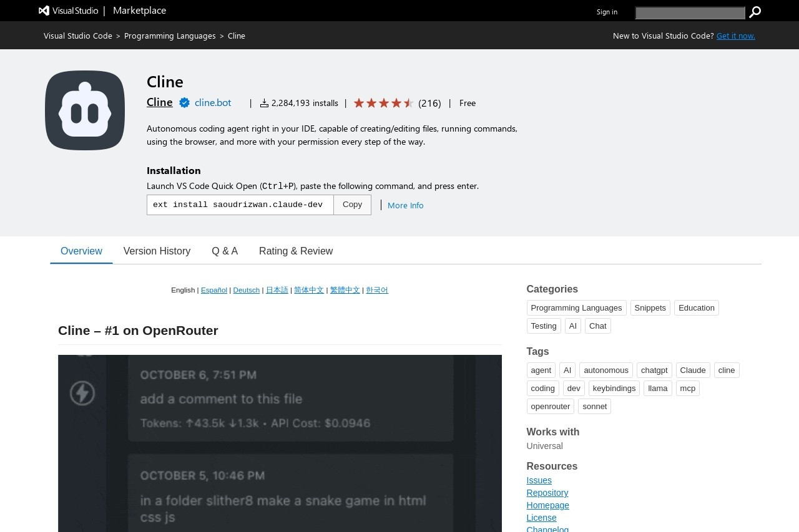The width and height of the screenshot is (799, 532).
Task: Open the Q & A tab
Action: pos(225,251)
